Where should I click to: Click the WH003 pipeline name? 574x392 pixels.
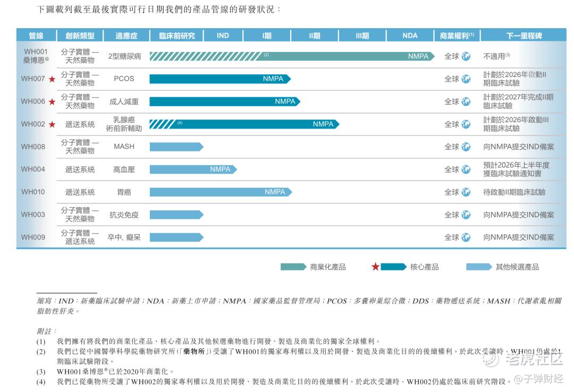click(33, 215)
